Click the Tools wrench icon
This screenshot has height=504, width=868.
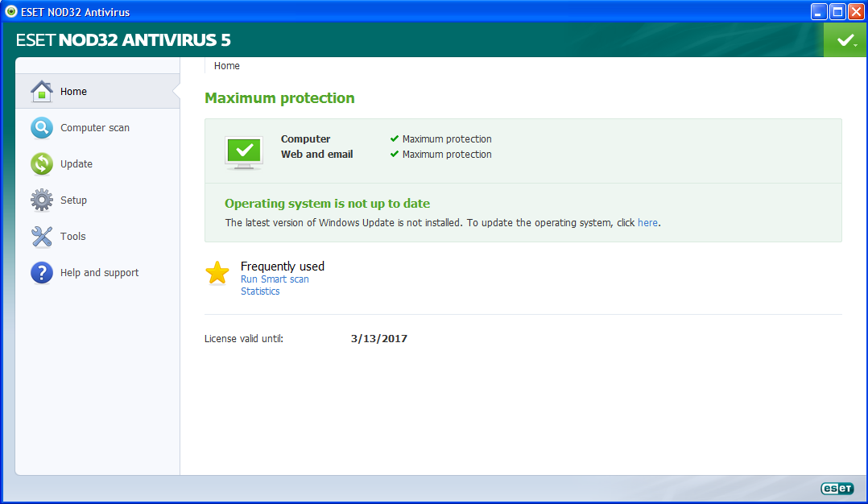42,236
